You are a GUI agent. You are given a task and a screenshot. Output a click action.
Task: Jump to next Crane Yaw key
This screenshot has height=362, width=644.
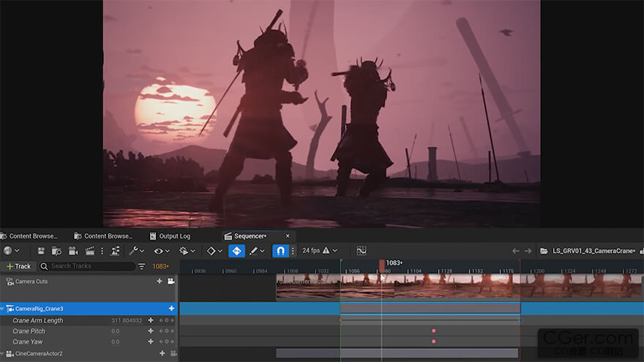tap(172, 342)
